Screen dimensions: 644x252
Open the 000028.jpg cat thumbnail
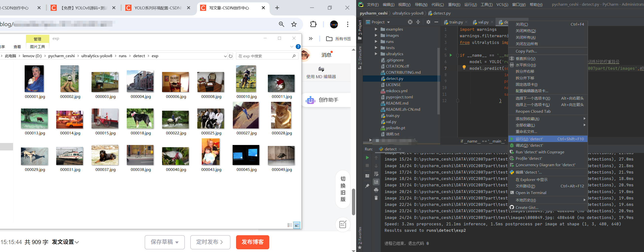pos(281,115)
